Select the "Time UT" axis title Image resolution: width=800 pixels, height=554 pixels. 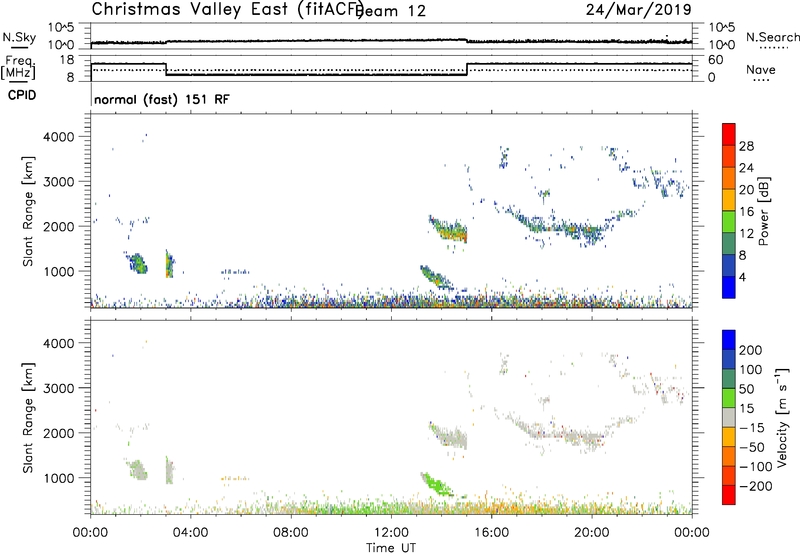(391, 548)
